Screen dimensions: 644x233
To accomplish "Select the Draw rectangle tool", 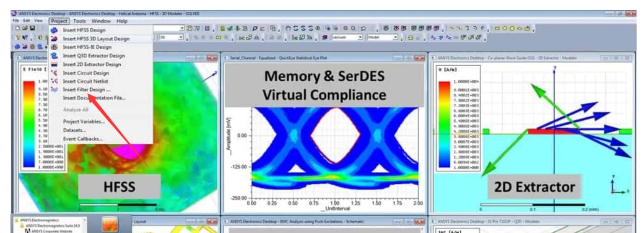I will [497, 28].
